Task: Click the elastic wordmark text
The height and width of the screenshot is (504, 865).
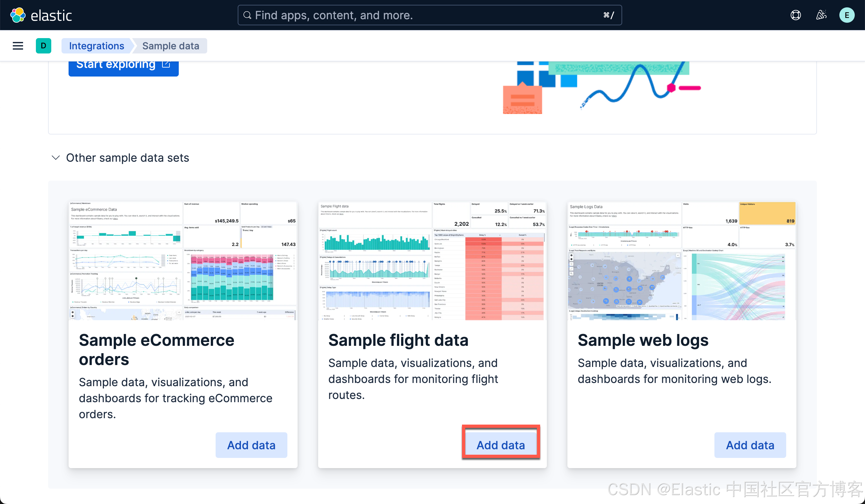Action: click(51, 16)
